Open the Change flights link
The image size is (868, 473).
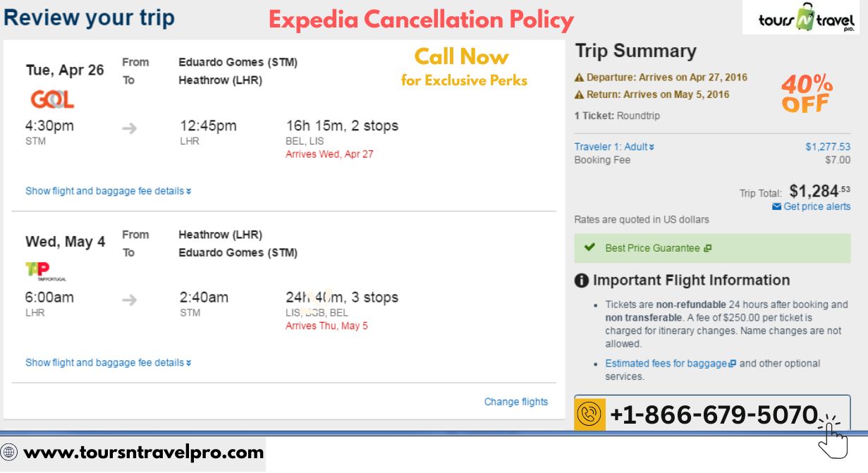[x=516, y=402]
